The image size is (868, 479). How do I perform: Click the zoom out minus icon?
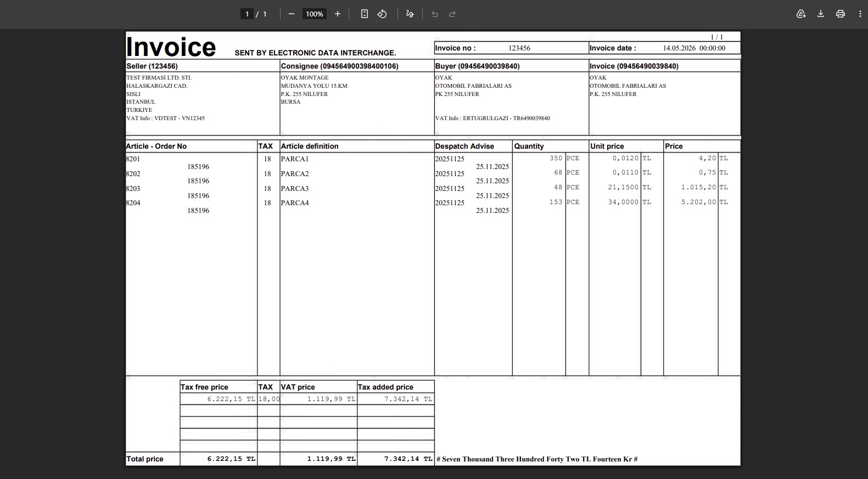pyautogui.click(x=292, y=14)
